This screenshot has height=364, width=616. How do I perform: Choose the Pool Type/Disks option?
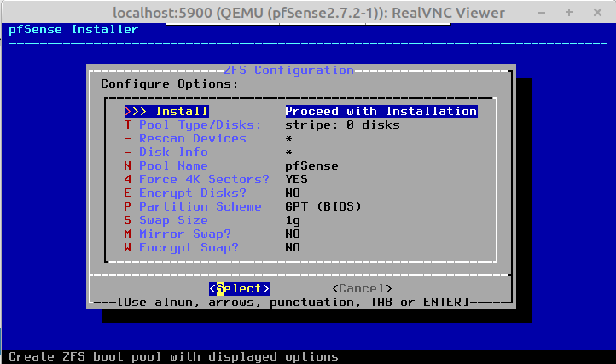tap(200, 124)
